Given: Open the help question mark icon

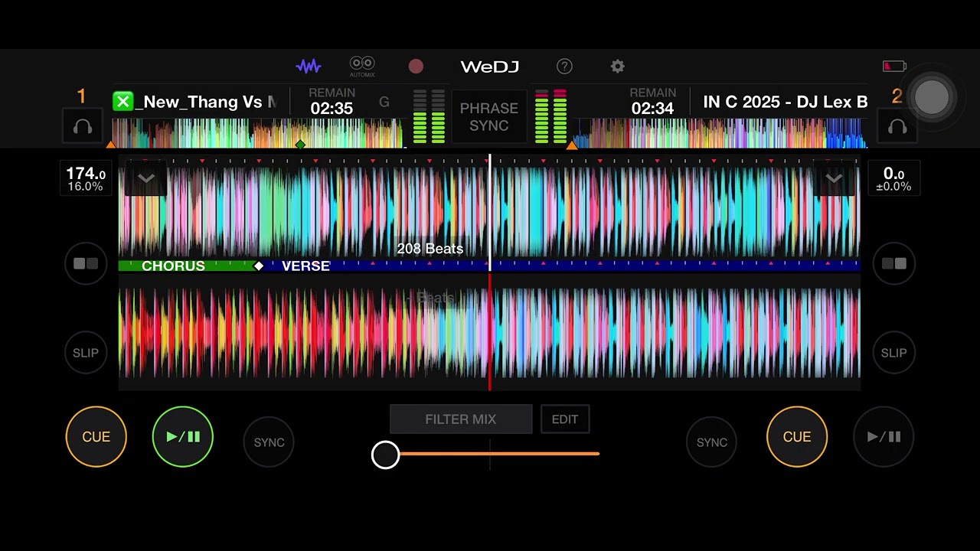Looking at the screenshot, I should pos(564,67).
